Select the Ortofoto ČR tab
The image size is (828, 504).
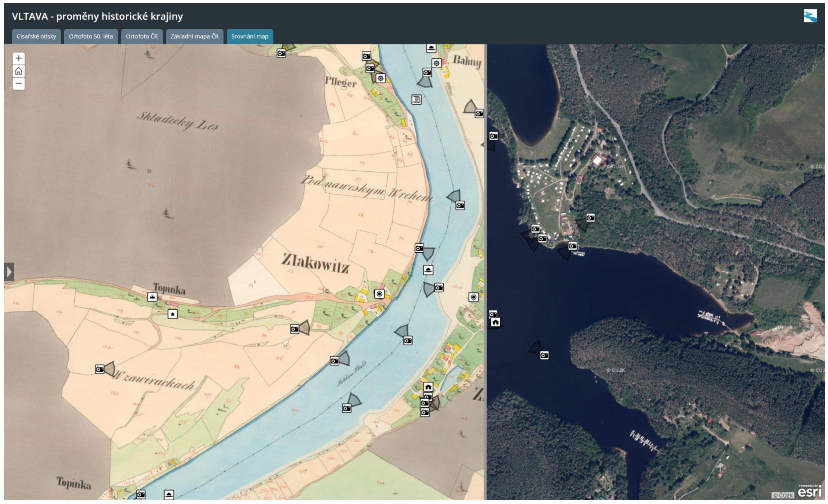(x=141, y=36)
